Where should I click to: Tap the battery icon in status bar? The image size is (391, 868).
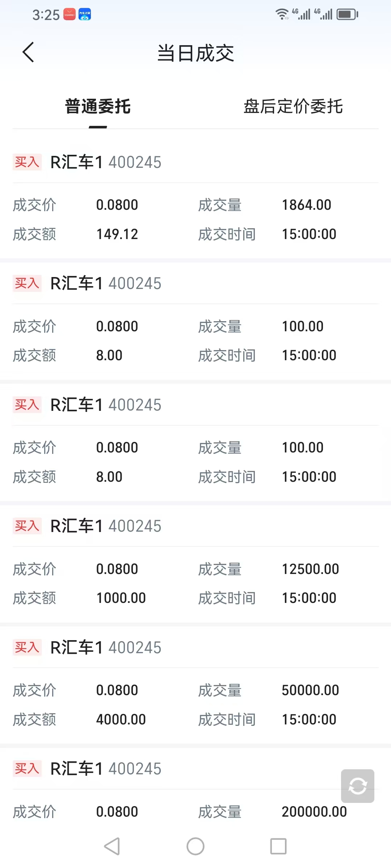coord(347,14)
